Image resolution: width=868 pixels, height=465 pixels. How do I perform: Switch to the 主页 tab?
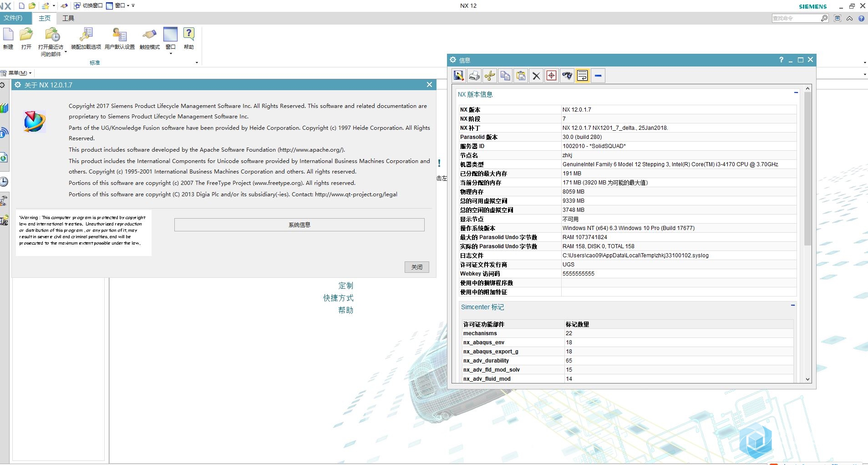(x=44, y=18)
